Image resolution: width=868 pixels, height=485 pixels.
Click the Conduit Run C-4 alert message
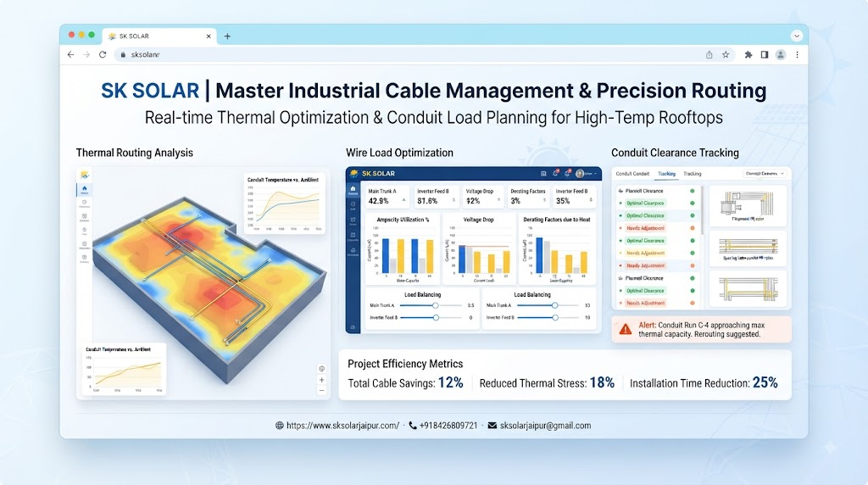pos(701,330)
